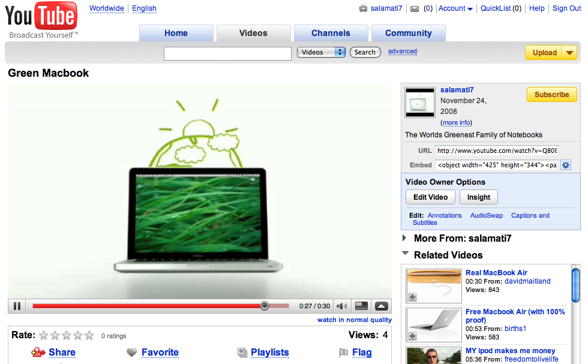The height and width of the screenshot is (364, 588).
Task: Open the Upload dropdown arrow
Action: click(569, 53)
